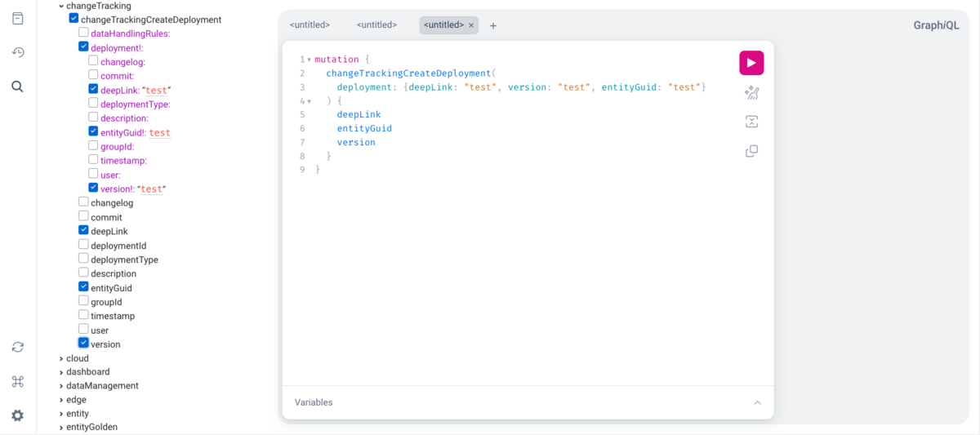This screenshot has height=435, width=980.
Task: Click the GraphiQL logo text
Action: pos(936,25)
